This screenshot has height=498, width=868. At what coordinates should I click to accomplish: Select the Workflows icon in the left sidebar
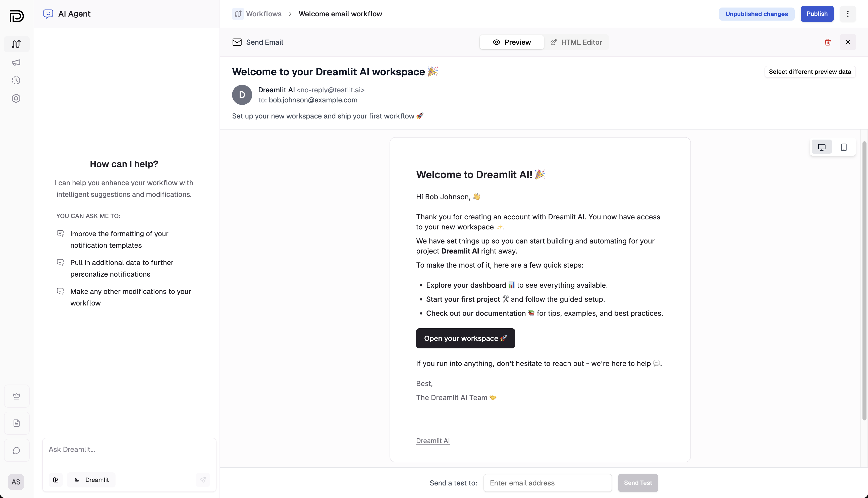click(x=16, y=44)
